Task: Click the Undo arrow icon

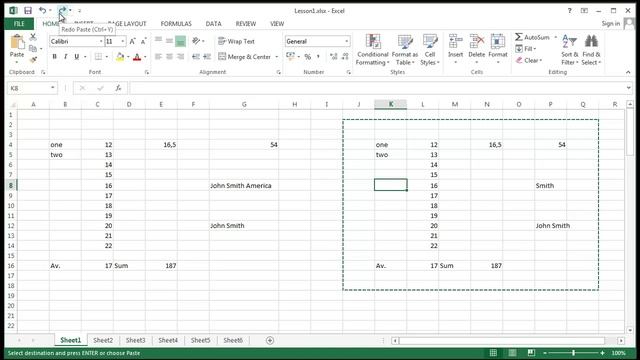Action: pos(42,10)
